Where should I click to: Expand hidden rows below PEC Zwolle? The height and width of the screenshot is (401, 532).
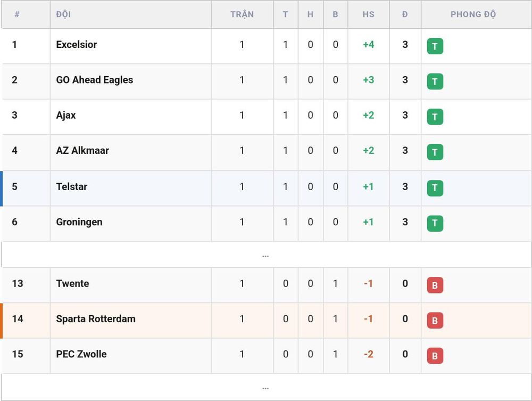tap(265, 387)
